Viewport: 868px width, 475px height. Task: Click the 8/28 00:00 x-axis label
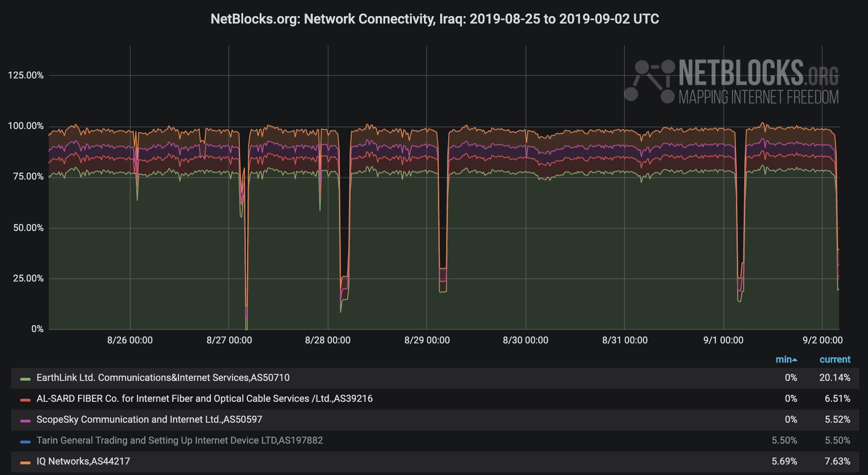(328, 340)
